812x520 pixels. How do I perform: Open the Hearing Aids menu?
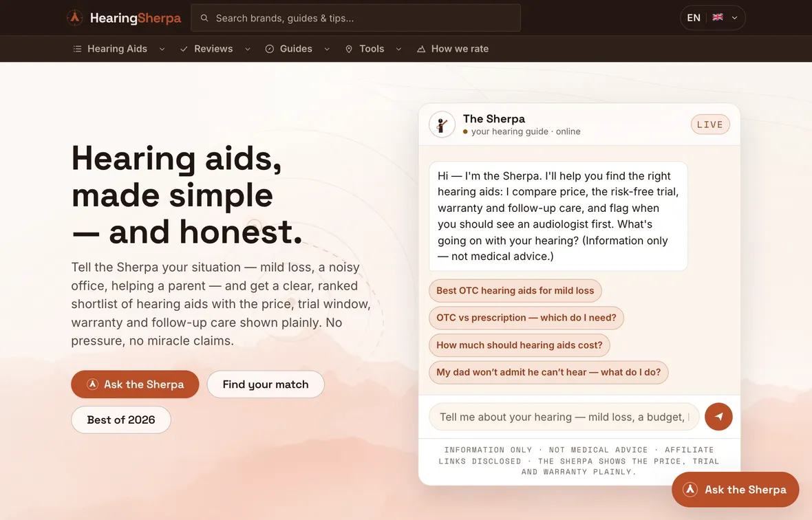[x=118, y=49]
